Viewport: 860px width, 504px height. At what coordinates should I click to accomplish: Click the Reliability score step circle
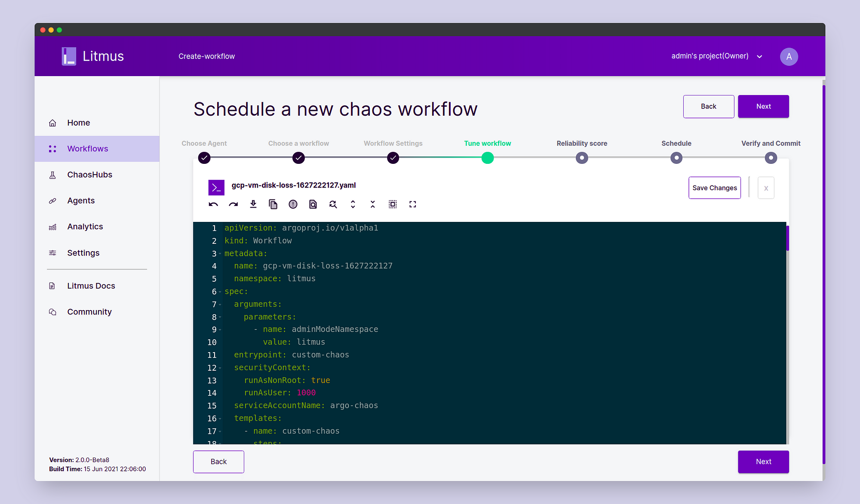(582, 158)
